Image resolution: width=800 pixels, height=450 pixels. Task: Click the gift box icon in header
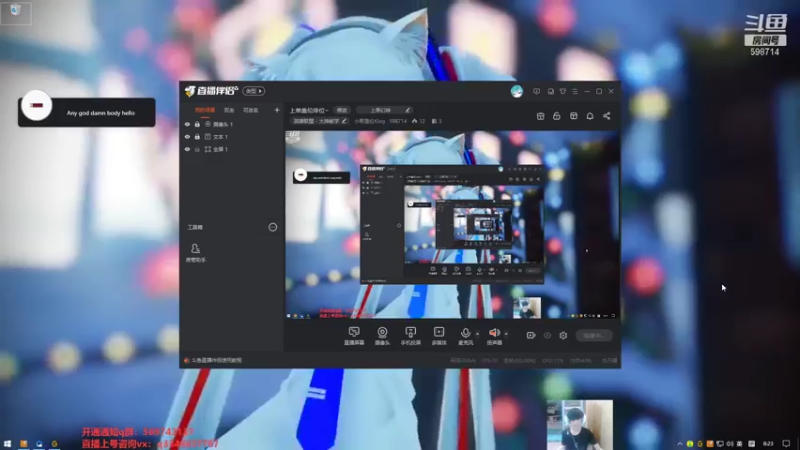[x=540, y=116]
